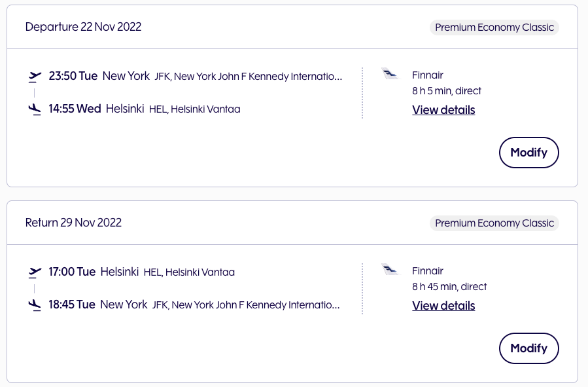
Task: Click the 8 h 5 min, direct duration
Action: [x=447, y=91]
